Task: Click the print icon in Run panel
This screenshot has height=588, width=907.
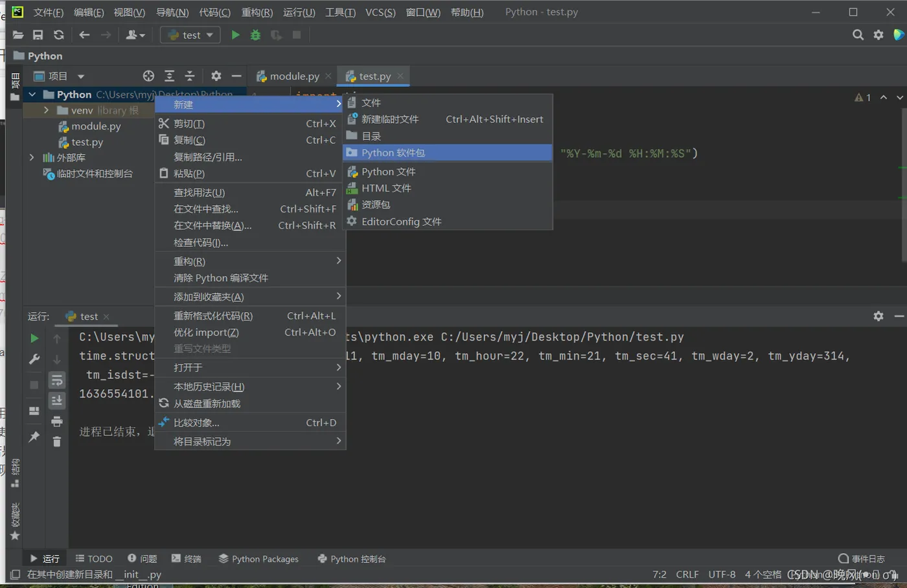Action: tap(57, 422)
